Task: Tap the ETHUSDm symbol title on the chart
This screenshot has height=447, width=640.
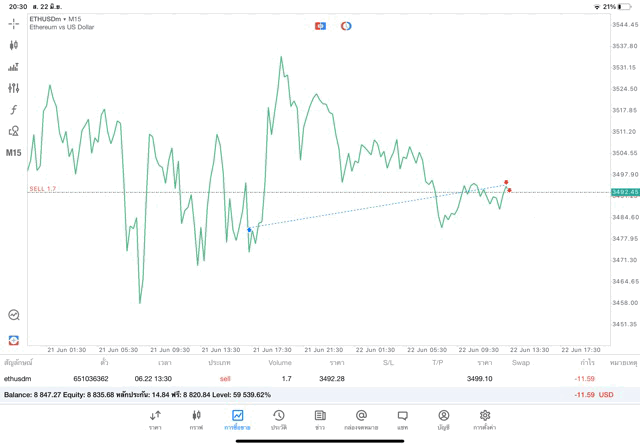Action: click(x=48, y=19)
